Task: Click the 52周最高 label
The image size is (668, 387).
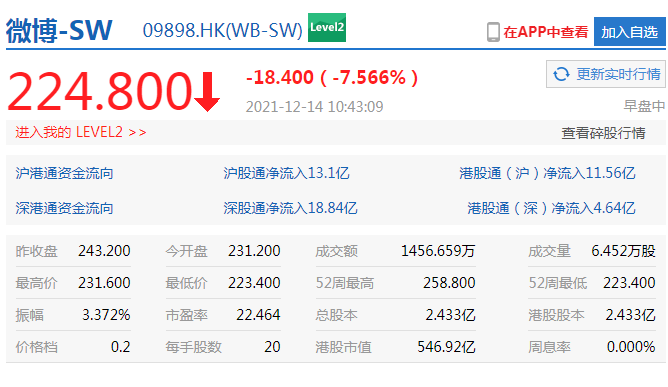Action: [345, 283]
